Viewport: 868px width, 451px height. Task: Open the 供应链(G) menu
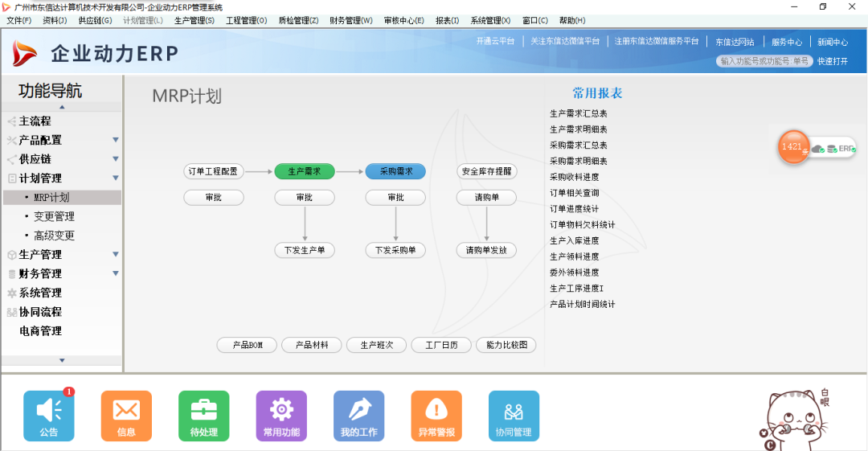(95, 21)
